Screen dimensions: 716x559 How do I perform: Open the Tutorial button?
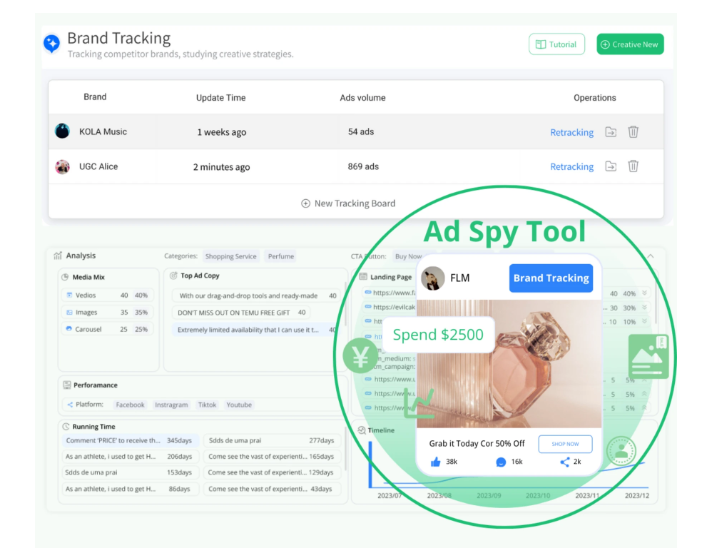tap(556, 44)
